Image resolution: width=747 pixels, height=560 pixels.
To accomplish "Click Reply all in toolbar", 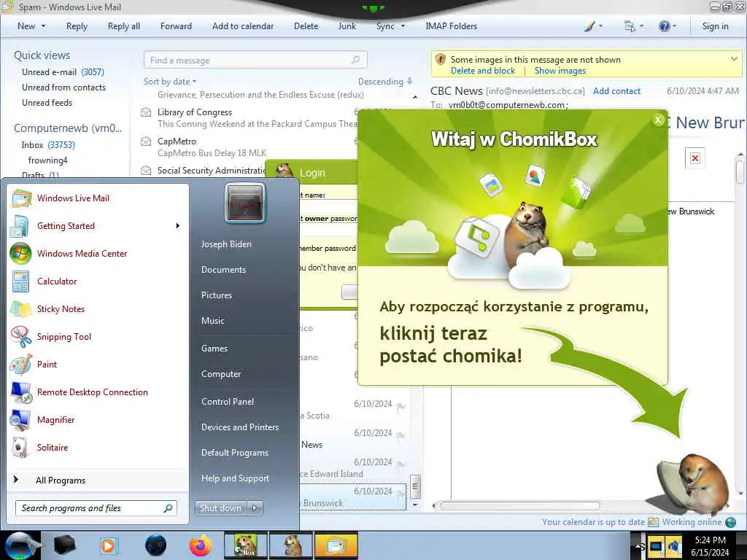I will [124, 26].
